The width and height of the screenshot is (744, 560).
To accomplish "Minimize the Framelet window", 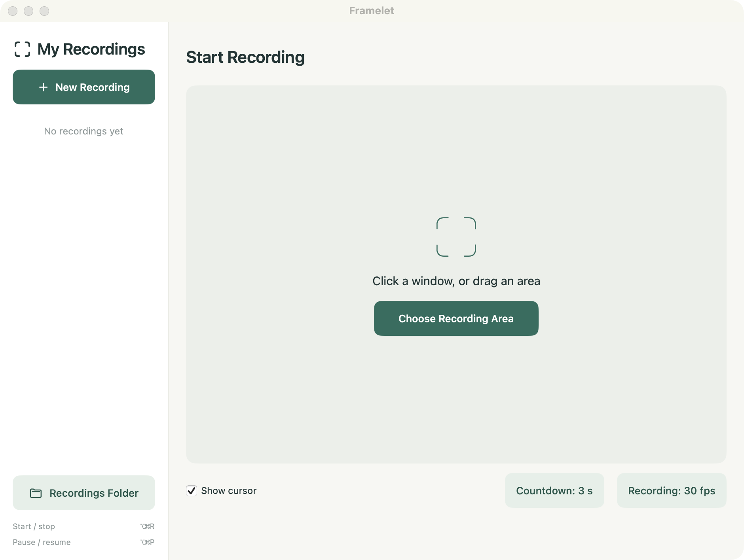I will pos(28,11).
